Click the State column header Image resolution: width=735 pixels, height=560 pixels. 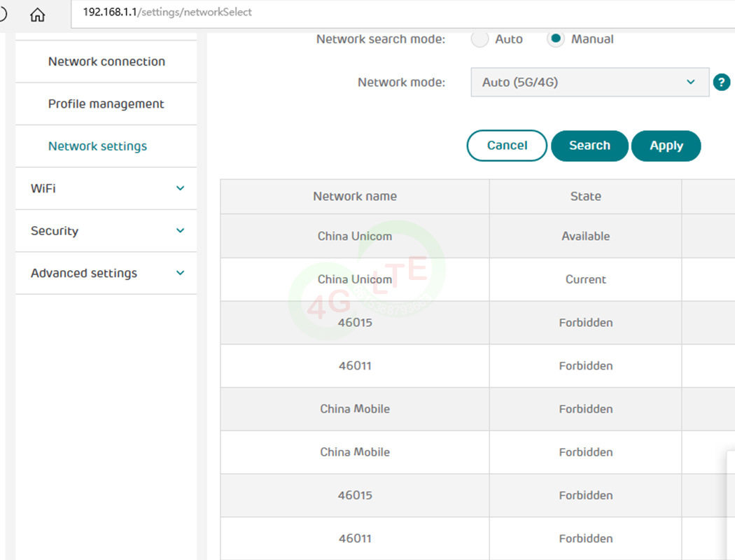tap(585, 197)
